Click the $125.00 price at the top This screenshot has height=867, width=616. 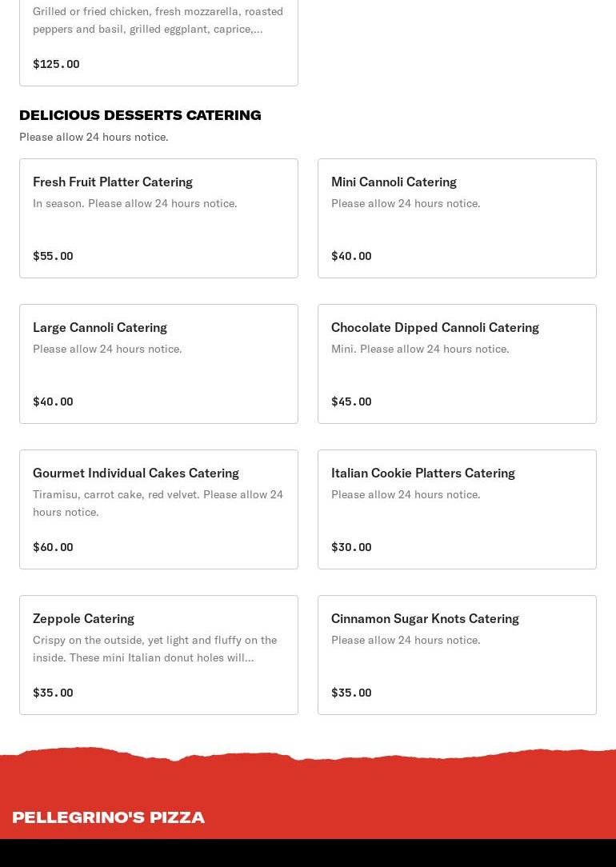pyautogui.click(x=56, y=64)
